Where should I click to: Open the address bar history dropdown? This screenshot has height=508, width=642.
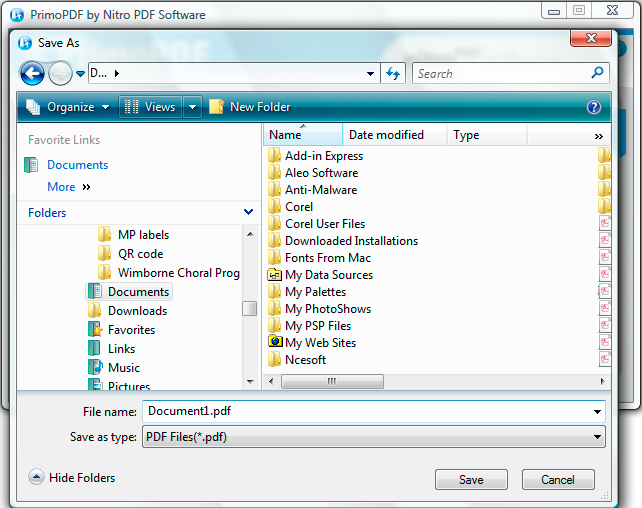(x=371, y=73)
